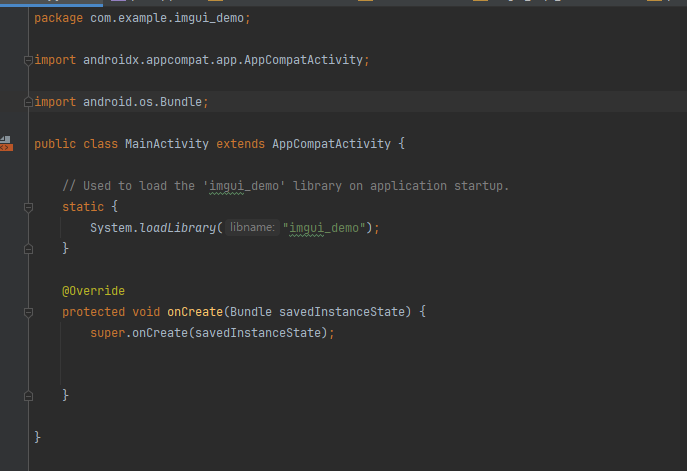Click the static keyword of the initializer block
The image size is (687, 471).
coord(82,207)
